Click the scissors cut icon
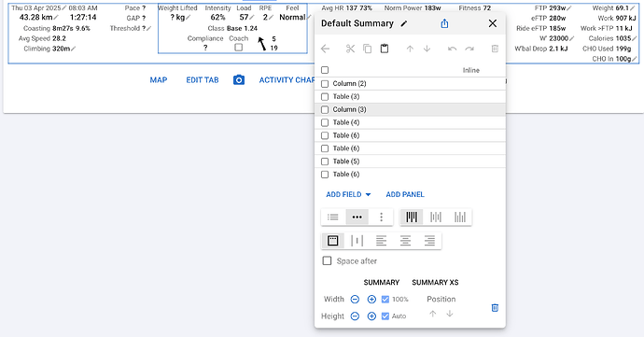This screenshot has height=337, width=644. pyautogui.click(x=350, y=49)
